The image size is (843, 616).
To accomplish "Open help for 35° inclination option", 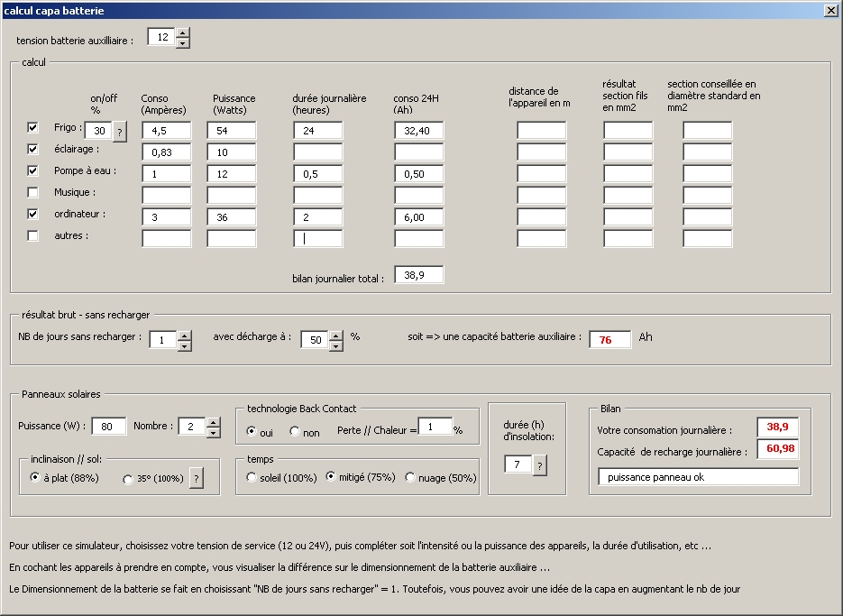I will (197, 479).
